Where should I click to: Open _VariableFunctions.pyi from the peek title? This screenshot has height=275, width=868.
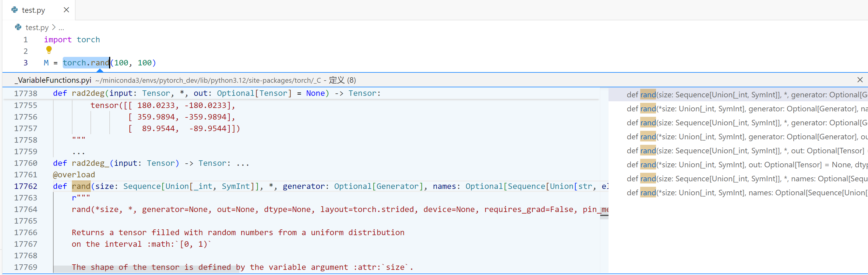53,80
